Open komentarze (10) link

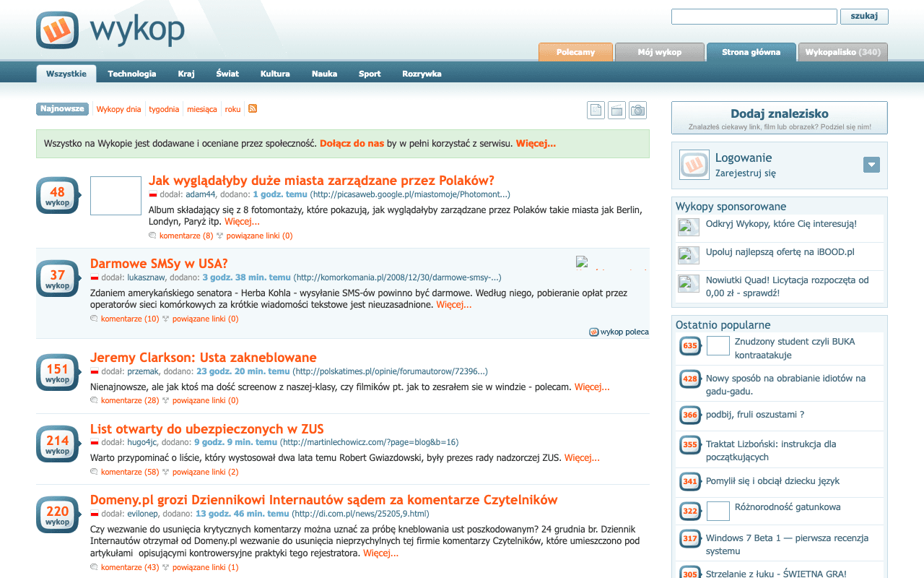point(130,319)
